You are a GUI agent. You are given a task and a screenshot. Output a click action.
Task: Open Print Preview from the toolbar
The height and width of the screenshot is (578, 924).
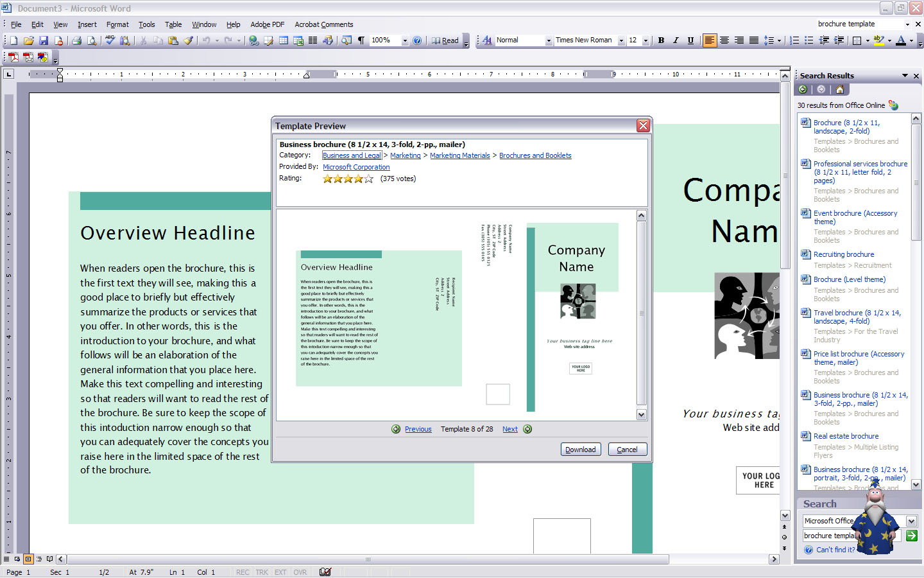tap(92, 40)
